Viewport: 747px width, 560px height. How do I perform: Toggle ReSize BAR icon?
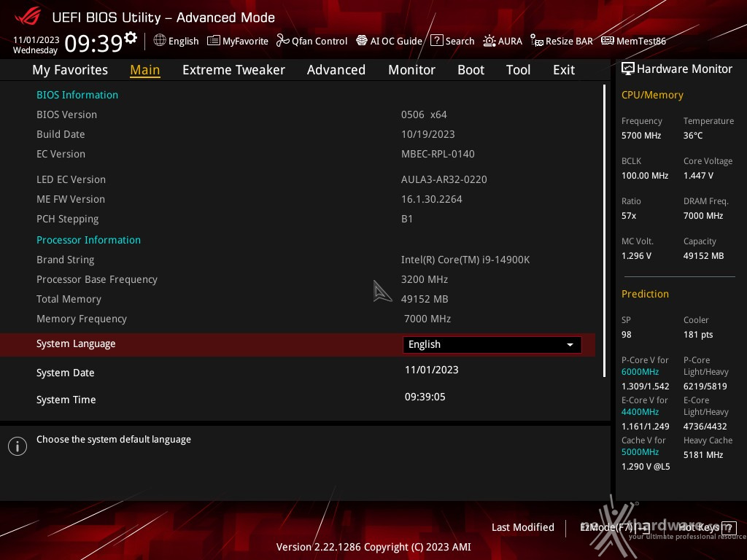(x=536, y=41)
